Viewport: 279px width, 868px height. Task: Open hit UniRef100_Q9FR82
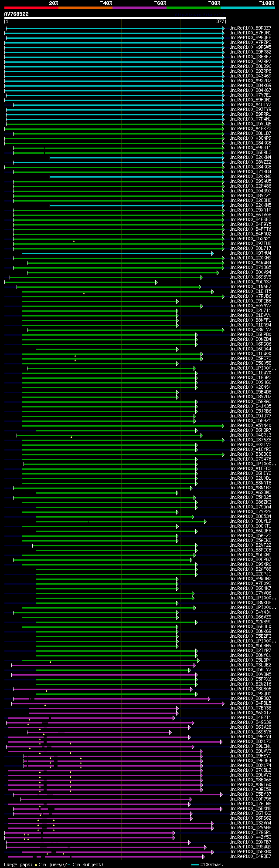pyautogui.click(x=250, y=52)
